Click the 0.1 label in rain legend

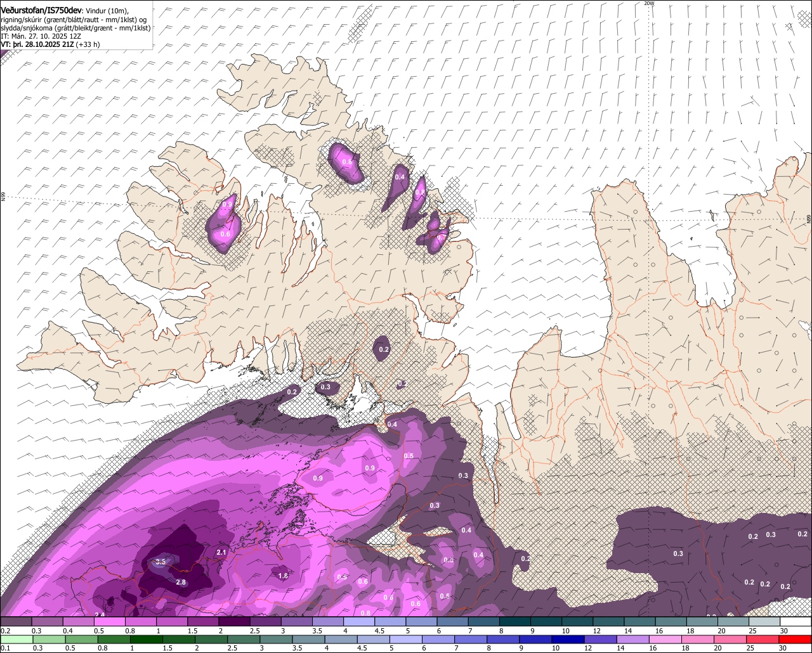tap(6, 648)
